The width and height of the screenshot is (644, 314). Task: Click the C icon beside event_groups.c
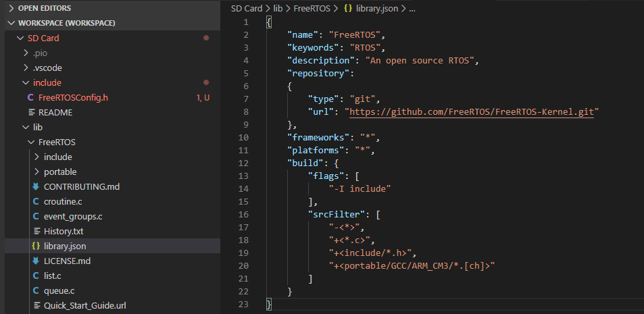[36, 216]
